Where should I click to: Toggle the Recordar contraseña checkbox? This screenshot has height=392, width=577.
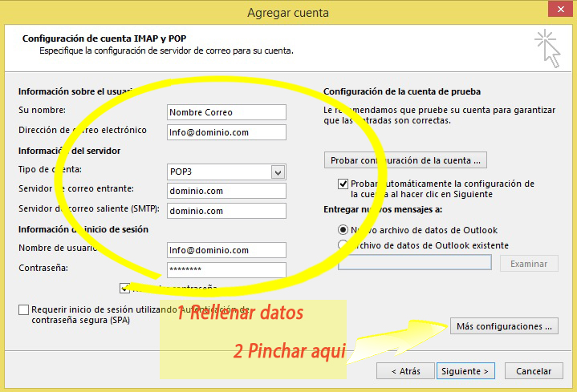124,288
